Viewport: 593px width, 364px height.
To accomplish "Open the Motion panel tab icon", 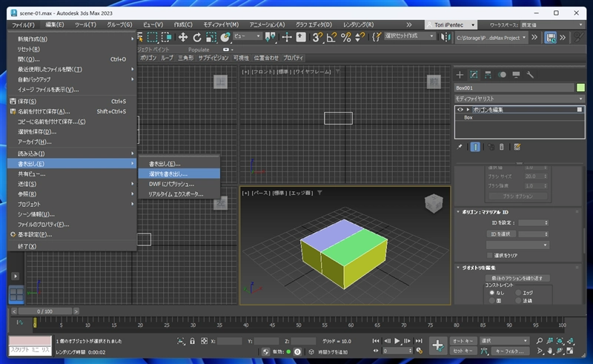I will (x=503, y=75).
